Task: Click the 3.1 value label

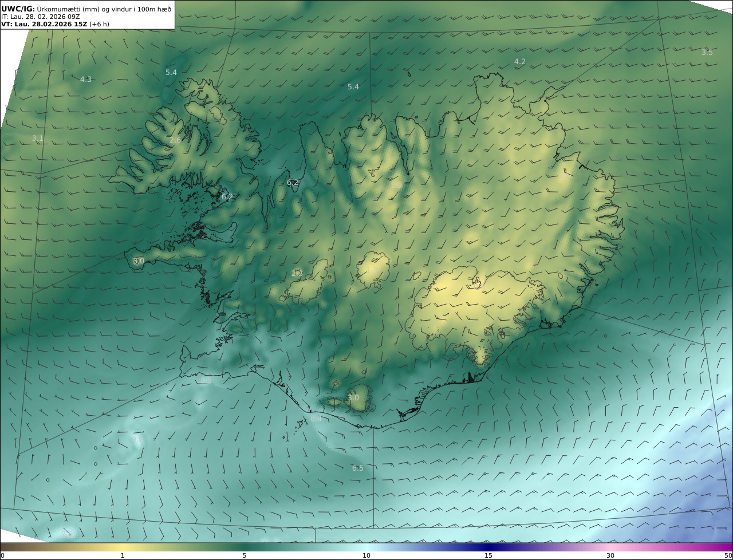Action: [38, 139]
